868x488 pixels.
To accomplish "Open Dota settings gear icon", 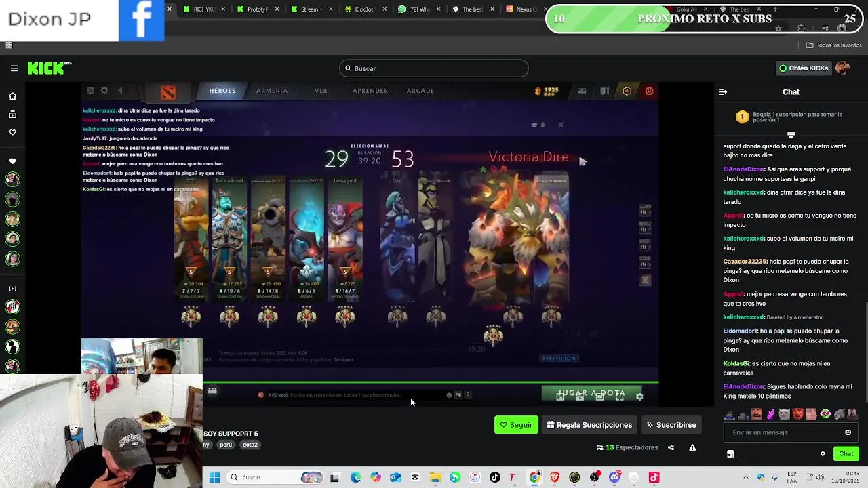I will coord(104,91).
